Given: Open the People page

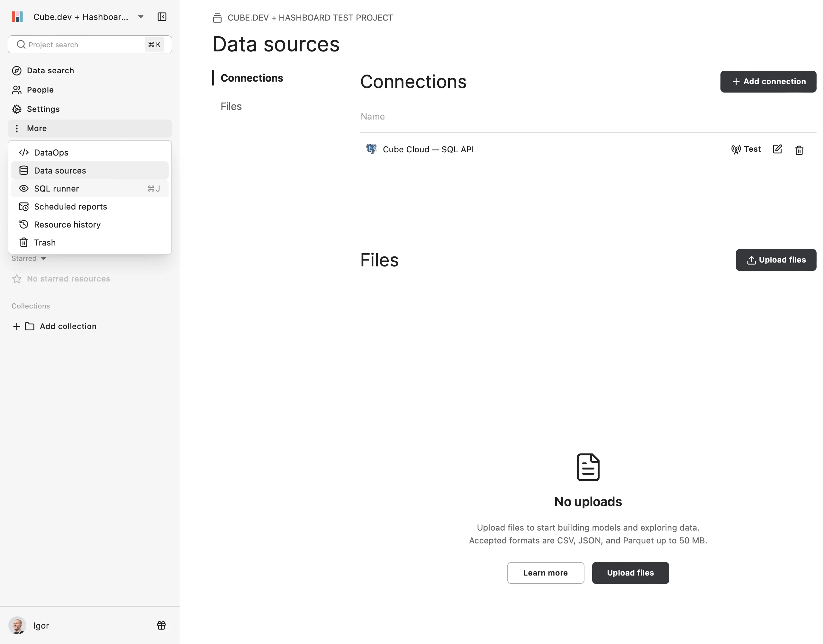Looking at the screenshot, I should click(x=40, y=90).
